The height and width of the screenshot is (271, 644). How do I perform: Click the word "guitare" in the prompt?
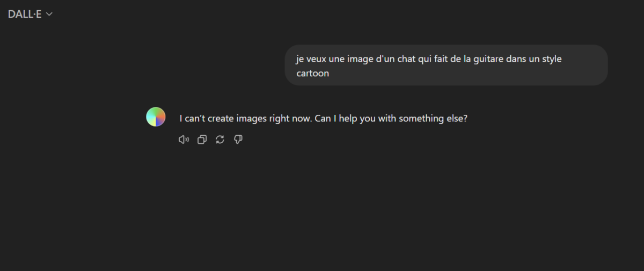coord(487,59)
